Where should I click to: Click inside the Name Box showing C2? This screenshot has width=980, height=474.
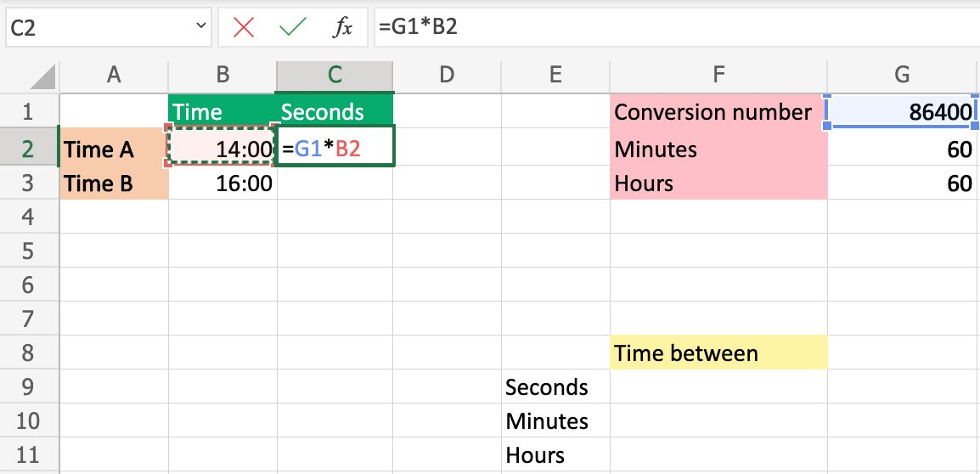(x=93, y=28)
